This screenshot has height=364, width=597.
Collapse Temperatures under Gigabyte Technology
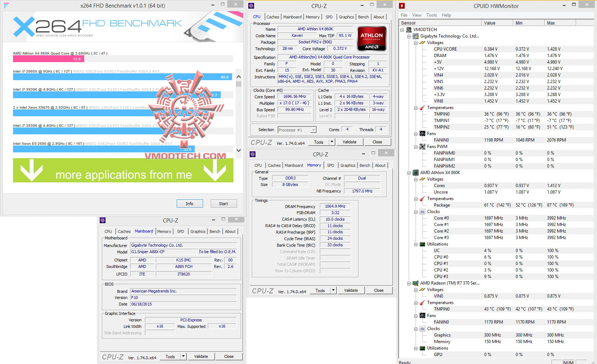(416, 108)
